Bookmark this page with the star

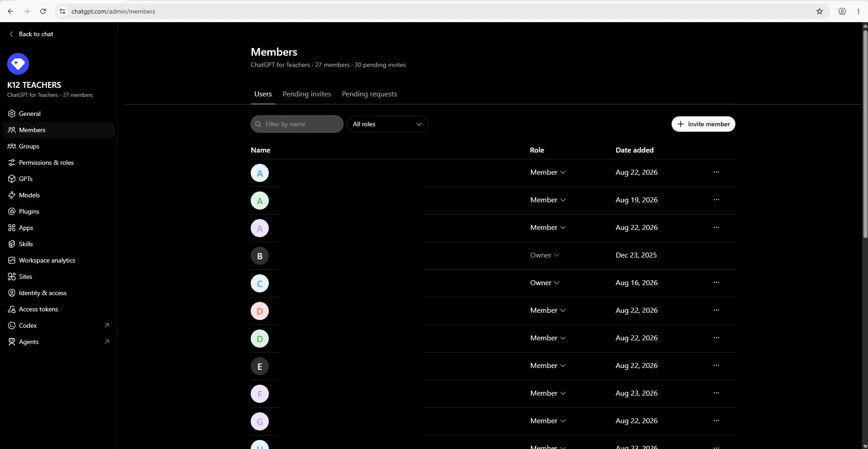(x=820, y=11)
